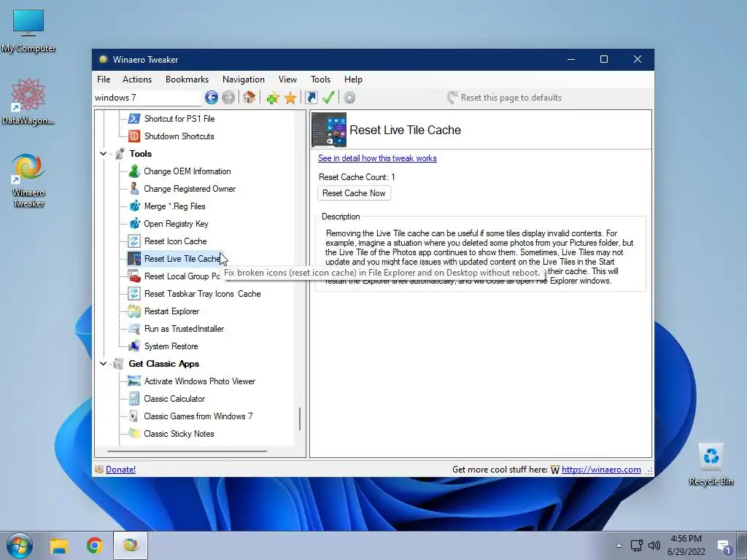
Task: Select Tools category heading
Action: coord(140,154)
